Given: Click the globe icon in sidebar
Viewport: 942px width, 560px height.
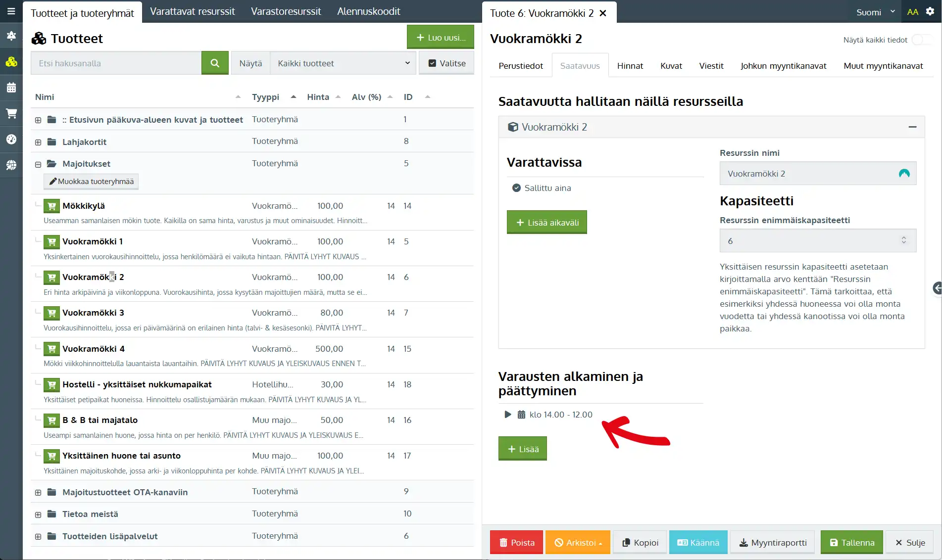Looking at the screenshot, I should 11,165.
